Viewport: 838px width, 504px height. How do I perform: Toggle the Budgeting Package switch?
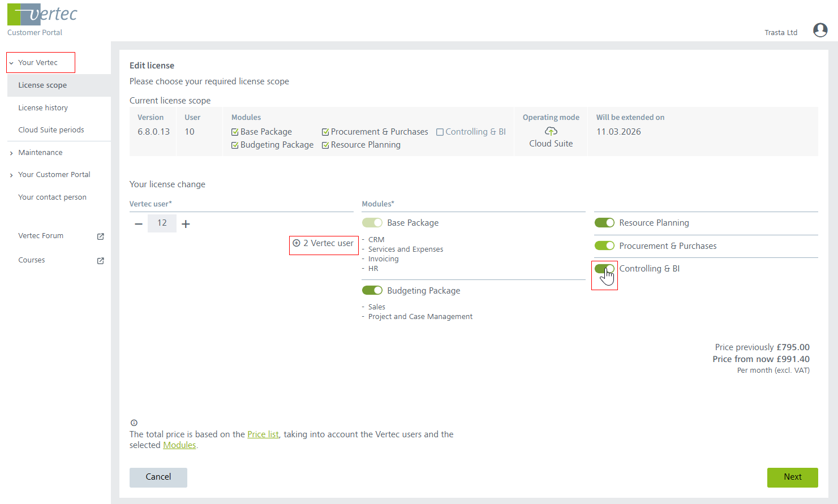pyautogui.click(x=372, y=290)
